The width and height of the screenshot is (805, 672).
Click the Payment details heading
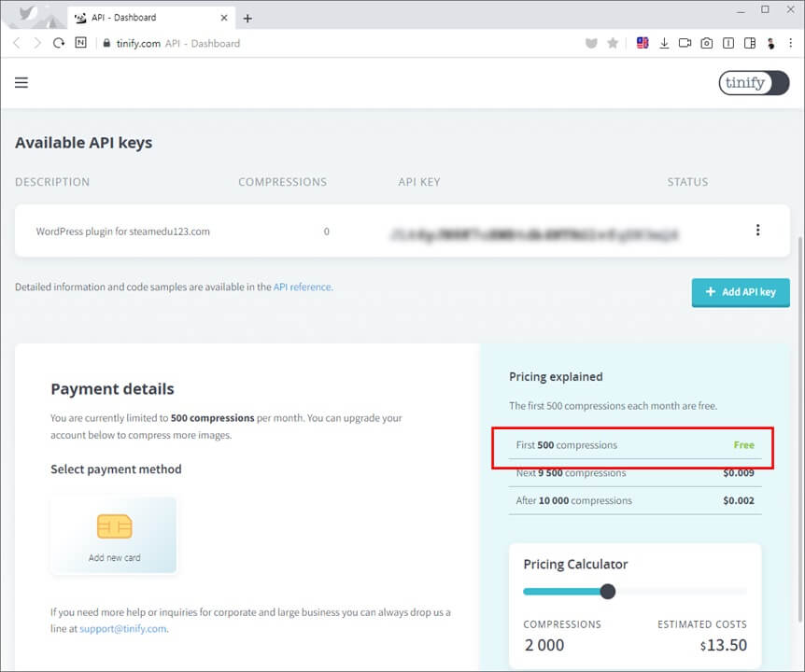[112, 389]
